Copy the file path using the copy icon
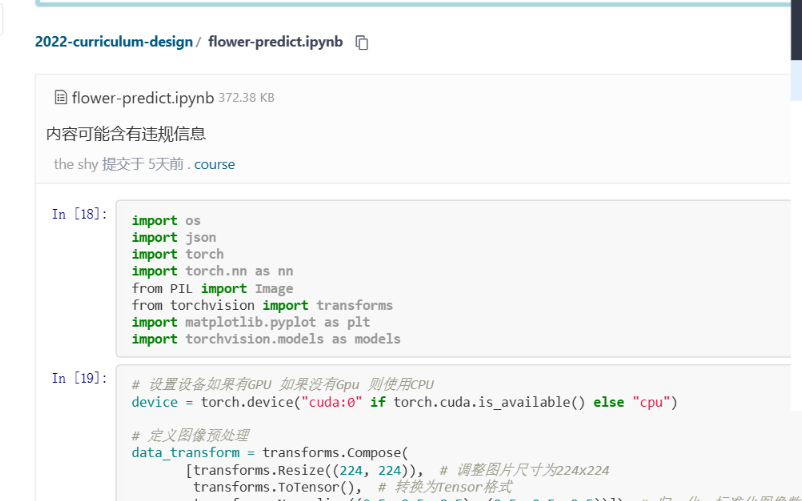The width and height of the screenshot is (802, 501). 362,42
